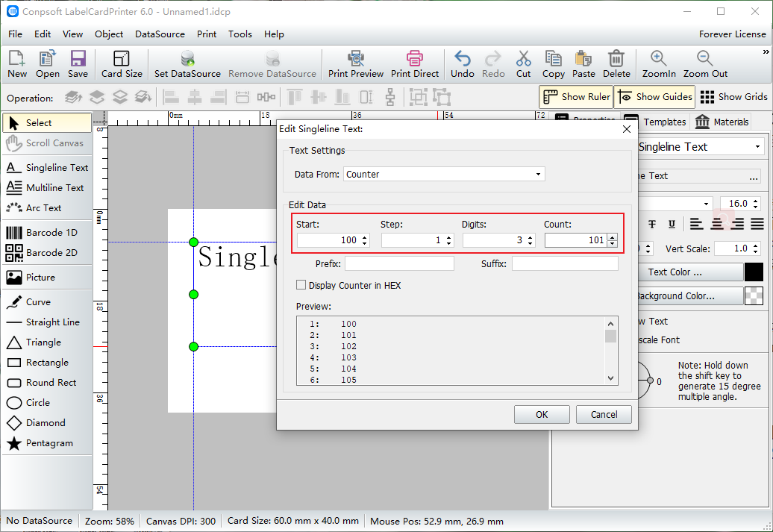Viewport: 773px width, 532px height.
Task: Click the Start value spinner arrows
Action: coord(365,240)
